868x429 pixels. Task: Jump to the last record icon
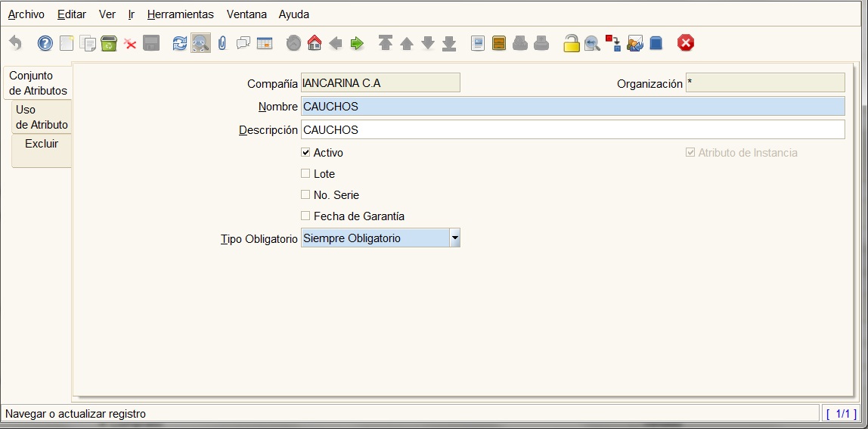449,42
